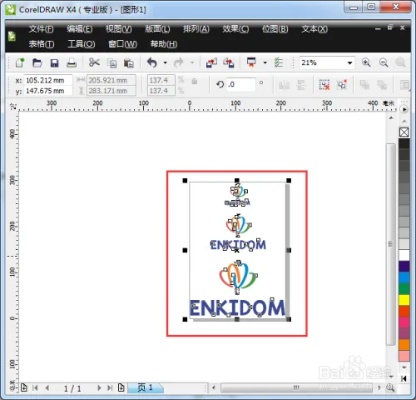Save the document with the floppy icon
Viewport: 416px width, 400px height.
coord(54,63)
